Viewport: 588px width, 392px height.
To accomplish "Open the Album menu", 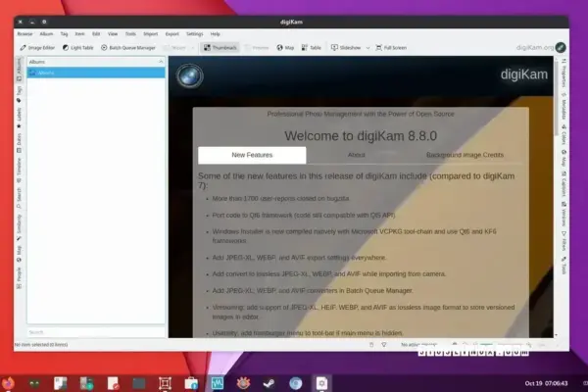I will 46,33.
